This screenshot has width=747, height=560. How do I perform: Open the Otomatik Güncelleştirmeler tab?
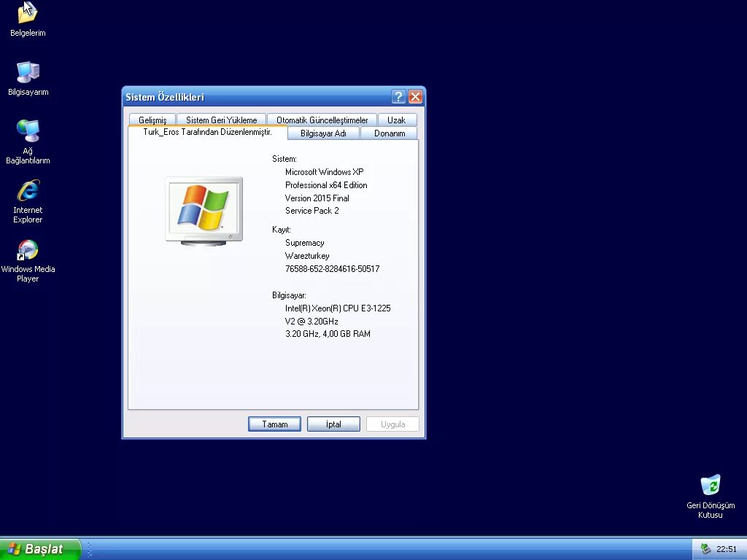(x=322, y=120)
